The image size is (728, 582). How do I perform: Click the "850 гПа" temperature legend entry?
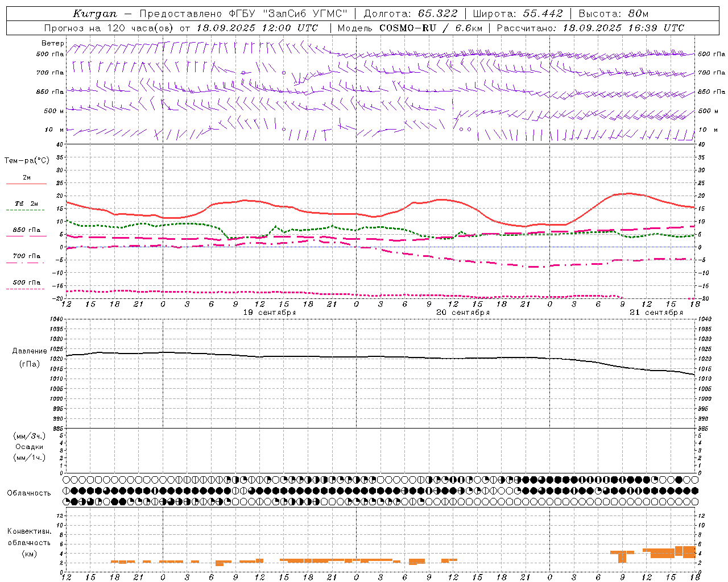pyautogui.click(x=27, y=230)
